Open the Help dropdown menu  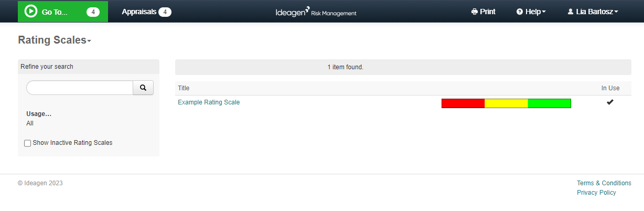tap(531, 12)
